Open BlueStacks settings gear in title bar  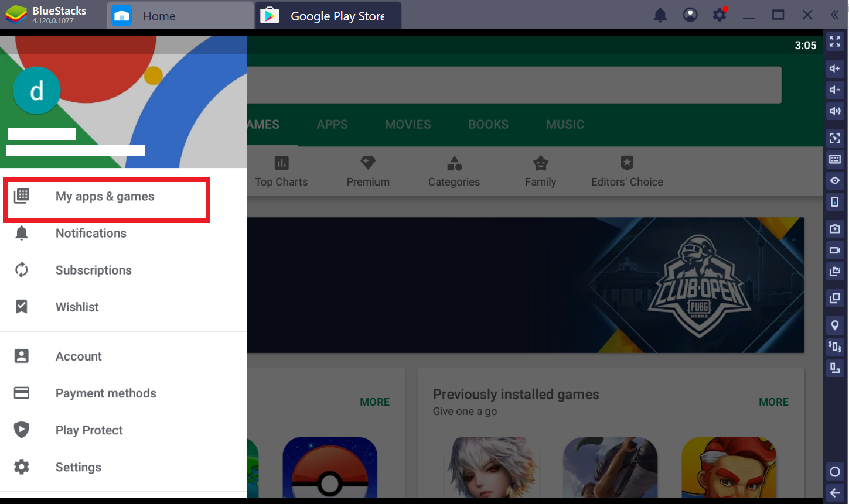[x=720, y=15]
